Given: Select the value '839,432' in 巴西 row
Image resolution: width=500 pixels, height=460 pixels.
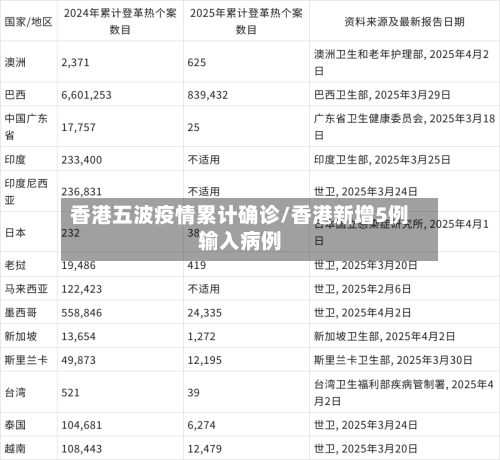Looking at the screenshot, I should (208, 95).
